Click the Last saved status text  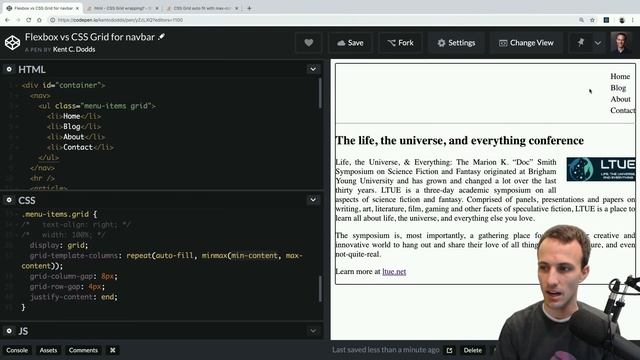coord(386,350)
